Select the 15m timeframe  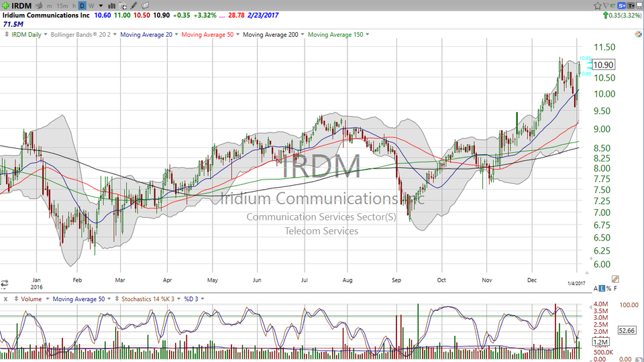pyautogui.click(x=62, y=6)
